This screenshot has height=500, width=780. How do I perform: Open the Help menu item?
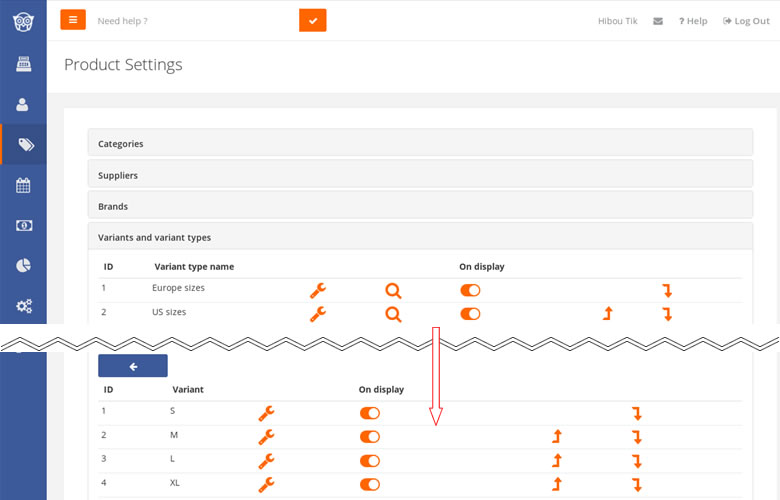coord(693,21)
